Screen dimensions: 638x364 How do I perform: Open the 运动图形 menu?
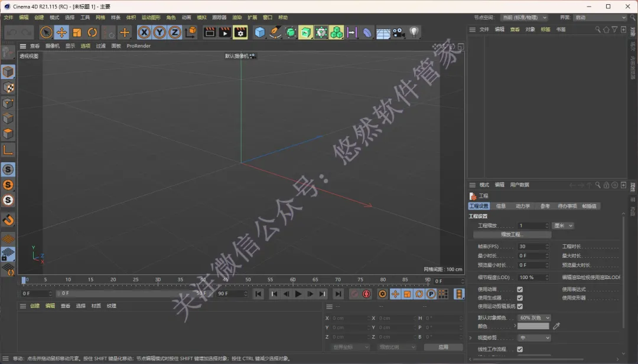pos(151,18)
